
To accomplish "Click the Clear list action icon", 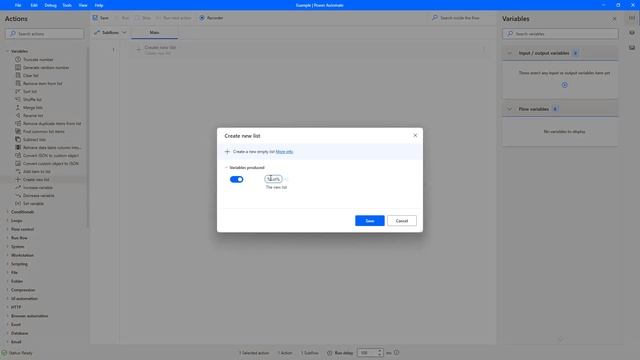I will (x=18, y=76).
